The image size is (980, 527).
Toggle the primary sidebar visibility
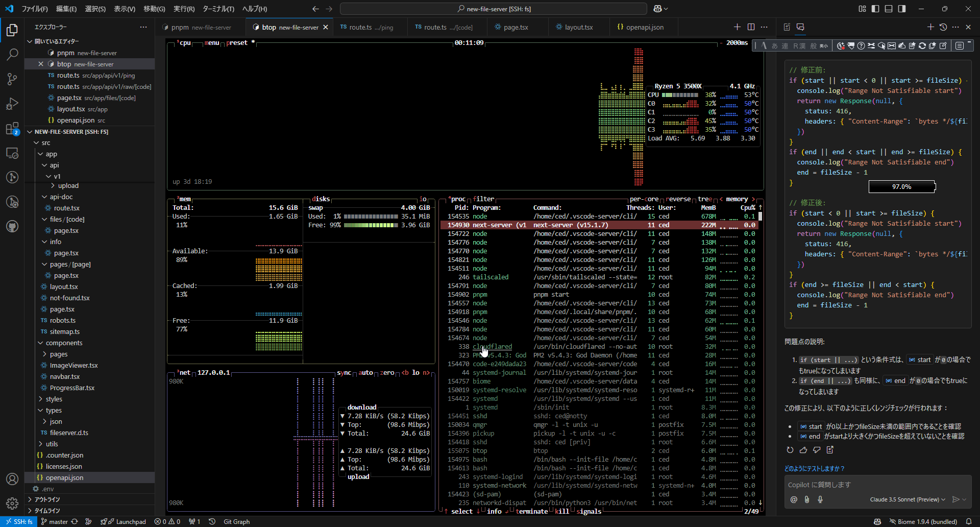click(875, 9)
